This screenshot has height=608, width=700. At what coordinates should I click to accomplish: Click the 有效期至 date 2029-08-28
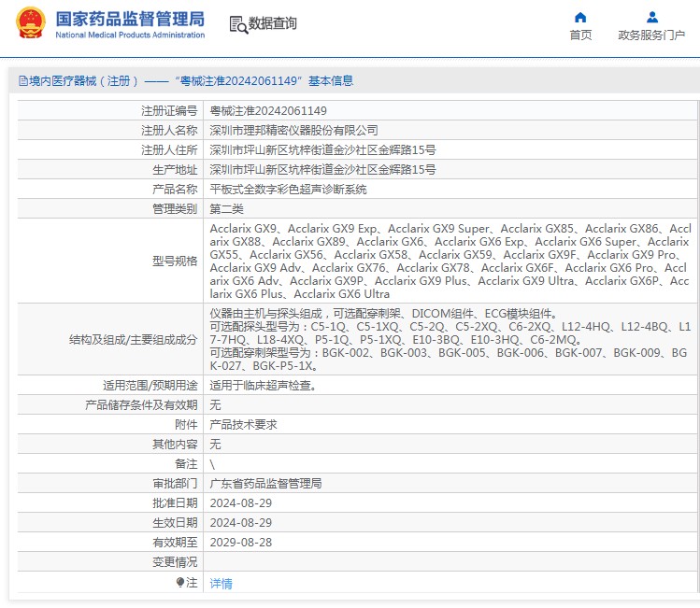click(241, 542)
